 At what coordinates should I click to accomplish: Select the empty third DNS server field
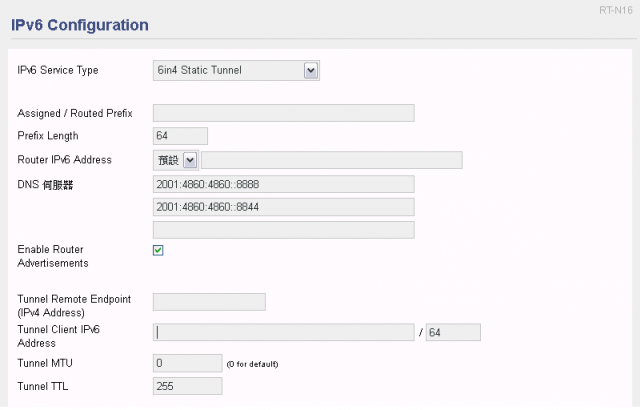[x=284, y=230]
